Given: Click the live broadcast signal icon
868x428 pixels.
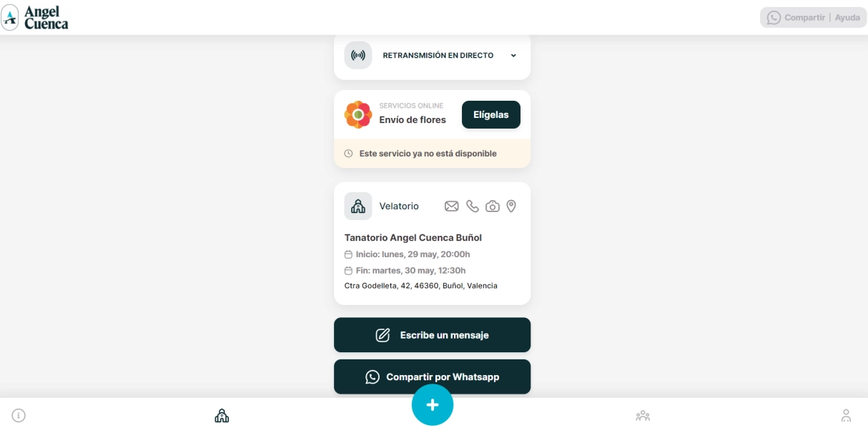Looking at the screenshot, I should 358,55.
